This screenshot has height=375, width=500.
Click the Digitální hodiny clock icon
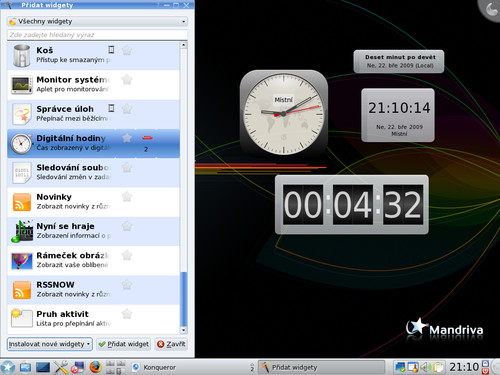click(x=21, y=143)
